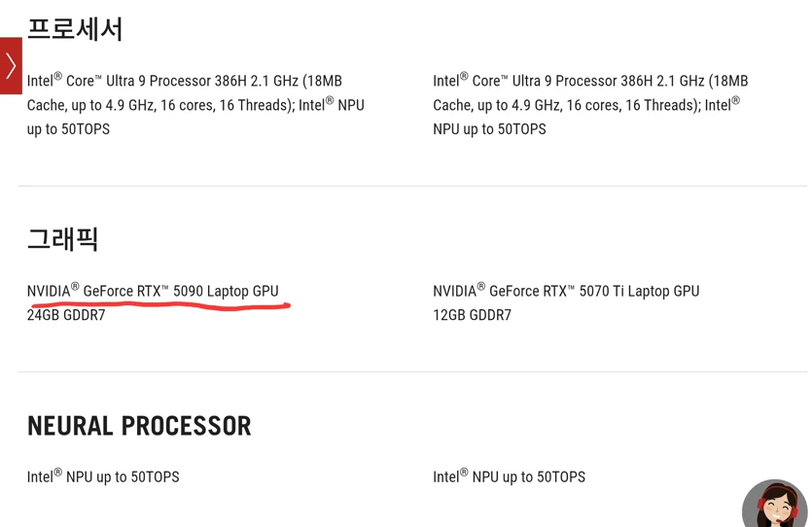This screenshot has width=812, height=527.
Task: Click the RTX 5070 Ti Laptop GPU text
Action: click(x=566, y=291)
